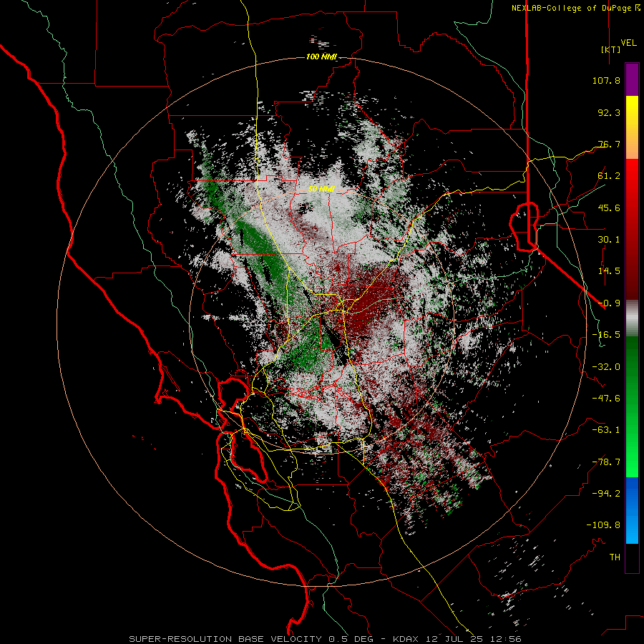Select the 30.1 velocity scale value
Image resolution: width=644 pixels, height=644 pixels.
tap(609, 240)
